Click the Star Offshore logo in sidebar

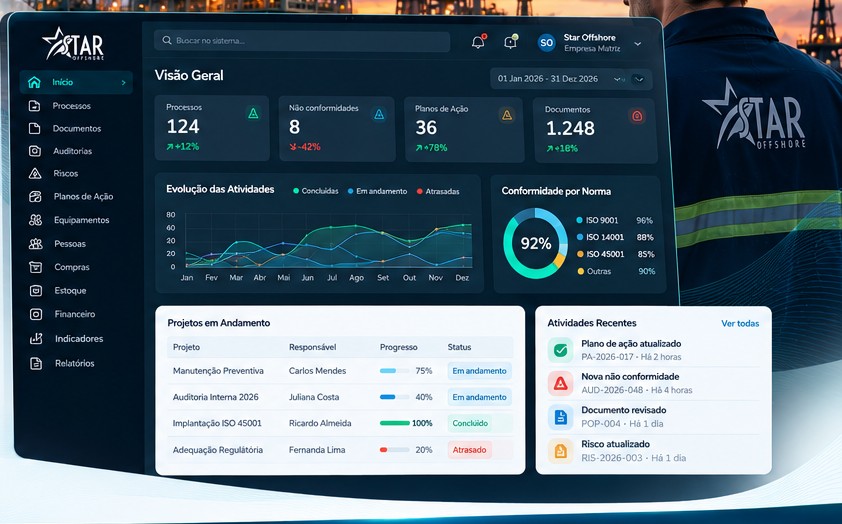[x=74, y=44]
